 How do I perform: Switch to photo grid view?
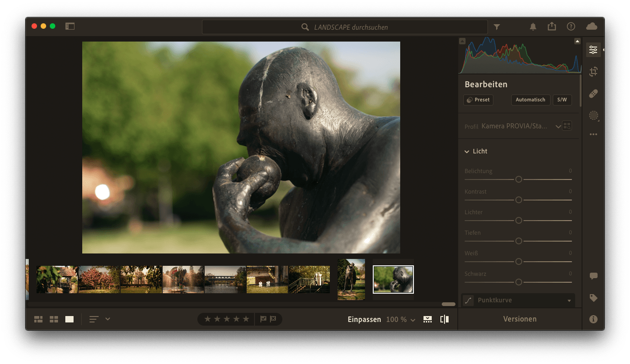(x=38, y=319)
